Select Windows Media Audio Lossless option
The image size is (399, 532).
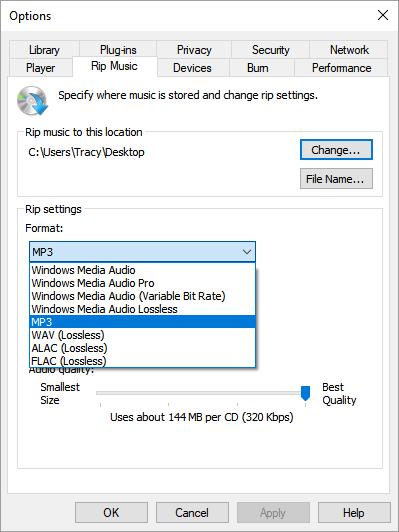point(142,309)
